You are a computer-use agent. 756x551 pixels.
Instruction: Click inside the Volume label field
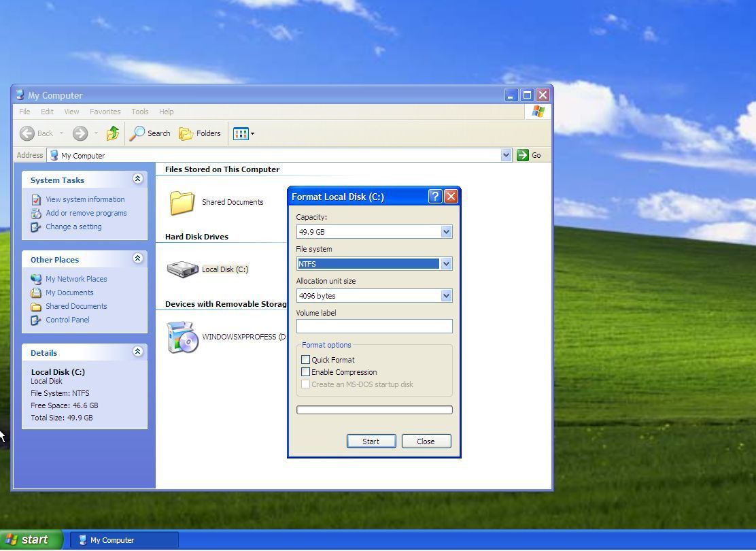(x=374, y=327)
